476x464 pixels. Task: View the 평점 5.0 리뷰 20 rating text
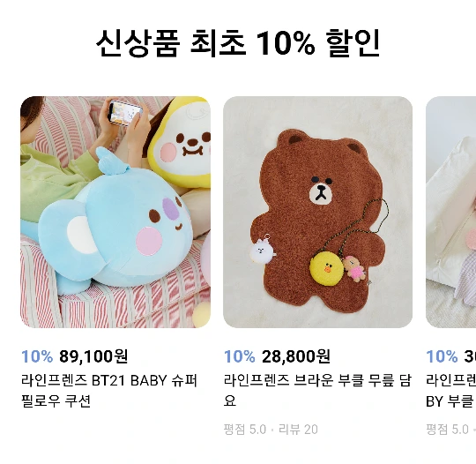(271, 430)
